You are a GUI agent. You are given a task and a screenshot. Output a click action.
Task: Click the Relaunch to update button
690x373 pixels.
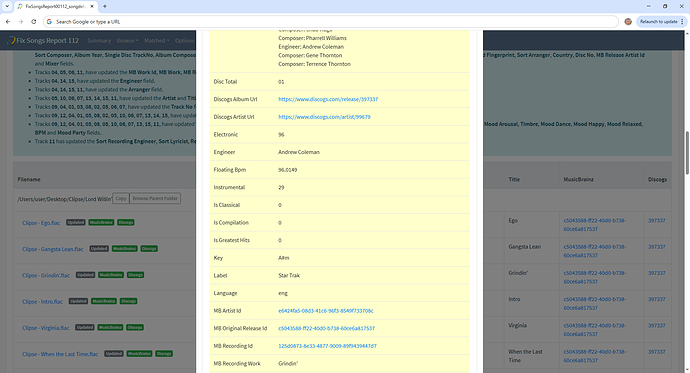pyautogui.click(x=661, y=22)
